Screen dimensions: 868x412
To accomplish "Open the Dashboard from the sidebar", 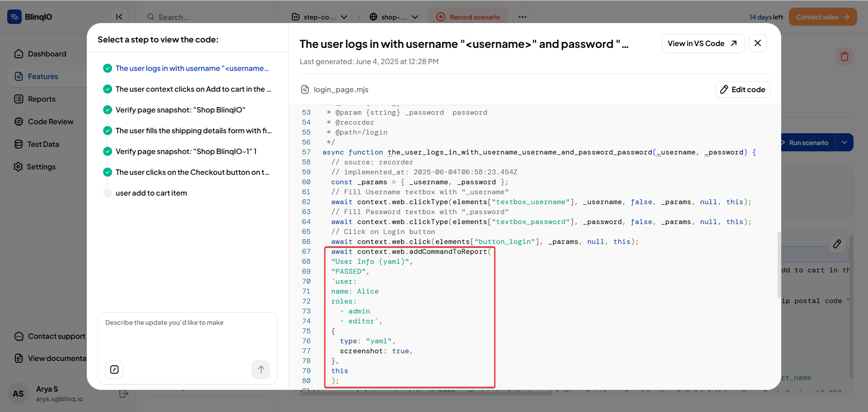I will pos(47,54).
